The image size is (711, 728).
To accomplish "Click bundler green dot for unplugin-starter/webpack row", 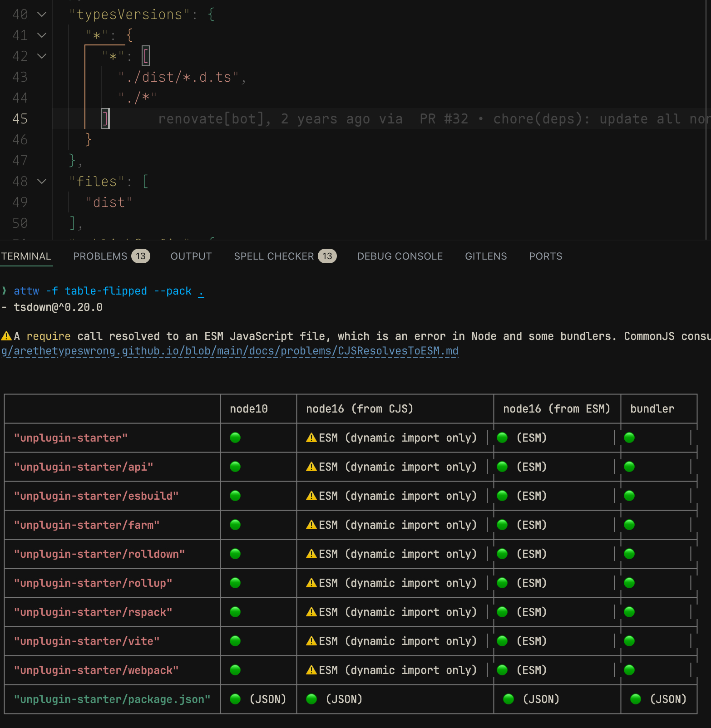I will pyautogui.click(x=629, y=670).
